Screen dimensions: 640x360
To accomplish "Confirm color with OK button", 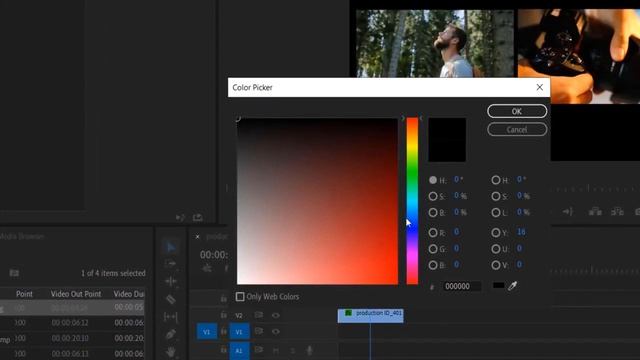I will coord(517,111).
